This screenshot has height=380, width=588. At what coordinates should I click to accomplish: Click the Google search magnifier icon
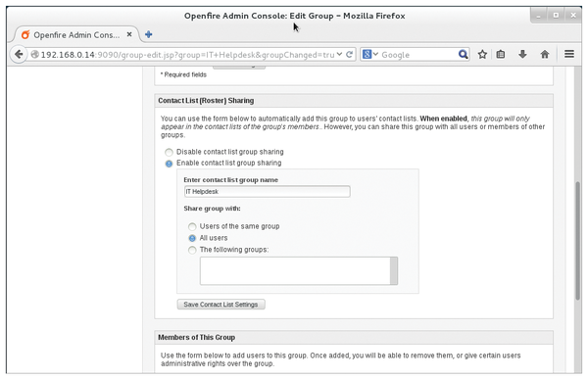(464, 54)
